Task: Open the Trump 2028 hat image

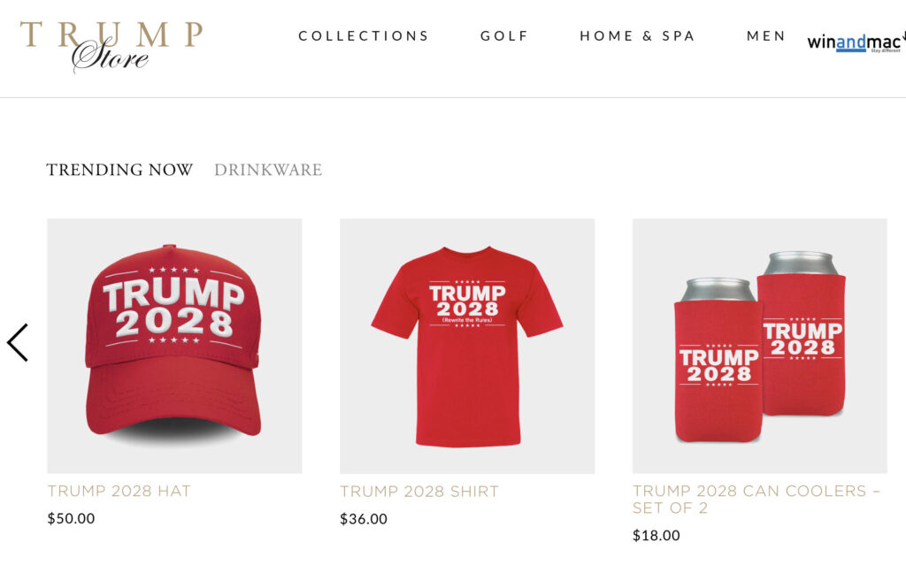Action: [174, 346]
